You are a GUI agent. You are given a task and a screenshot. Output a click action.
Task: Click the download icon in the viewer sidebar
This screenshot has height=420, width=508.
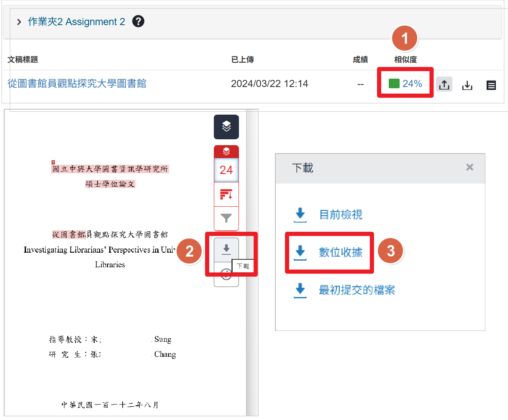[226, 249]
